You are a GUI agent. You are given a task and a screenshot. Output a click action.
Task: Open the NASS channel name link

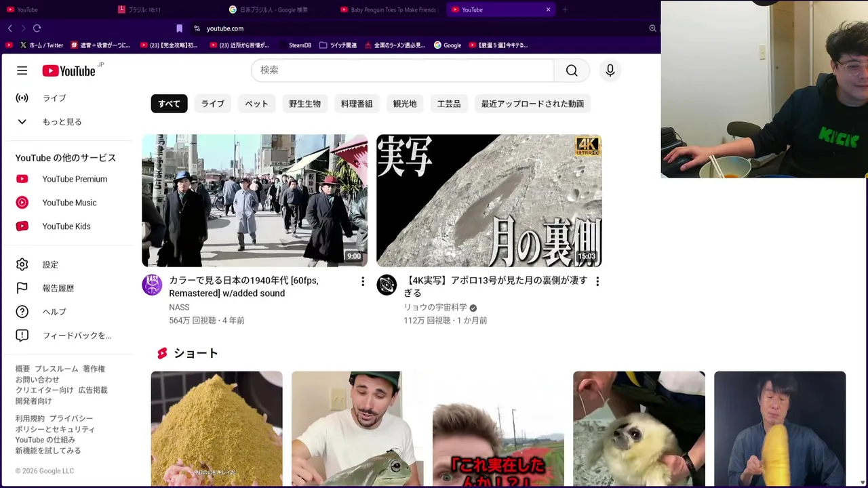[x=179, y=307]
